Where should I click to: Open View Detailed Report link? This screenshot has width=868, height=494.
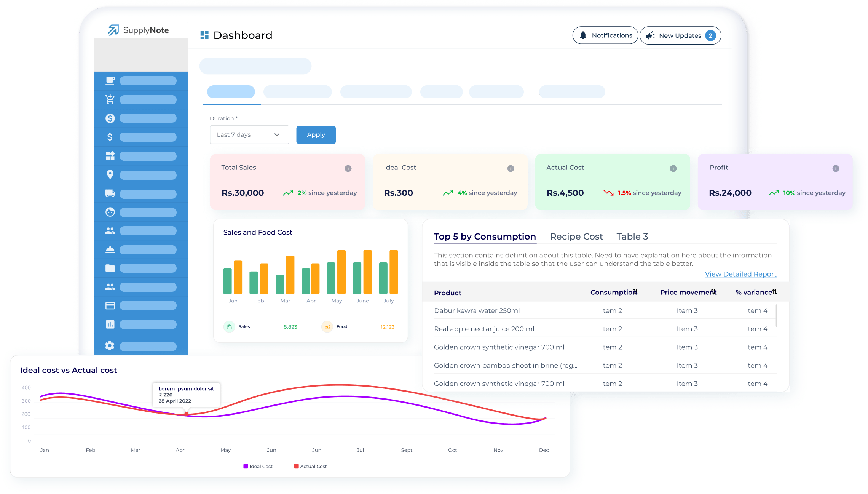[740, 274]
